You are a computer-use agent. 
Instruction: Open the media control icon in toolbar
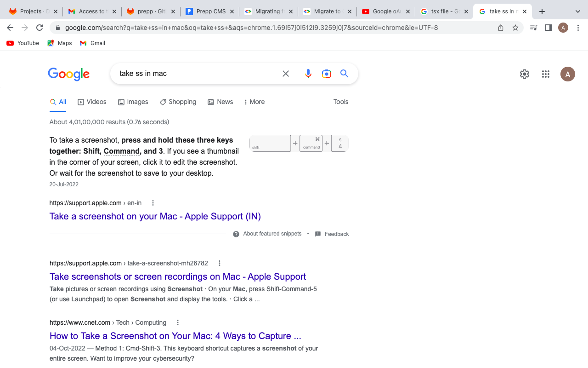[533, 28]
